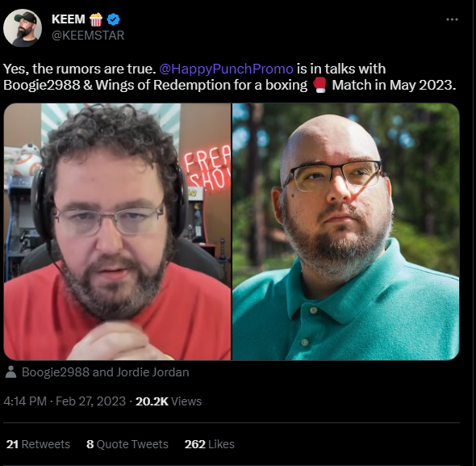Click the 'Wings of Redemption' phrase in tweet

point(163,85)
